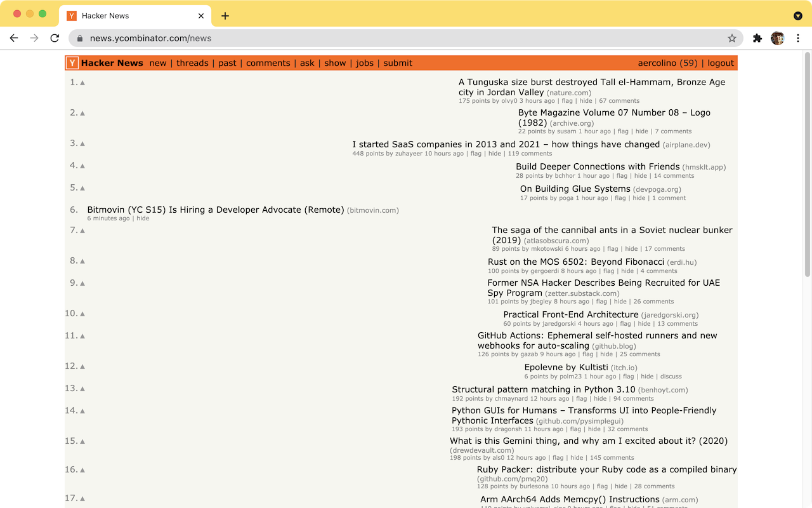Click the address bar URL field
Viewport: 812px width, 508px height.
(x=406, y=38)
